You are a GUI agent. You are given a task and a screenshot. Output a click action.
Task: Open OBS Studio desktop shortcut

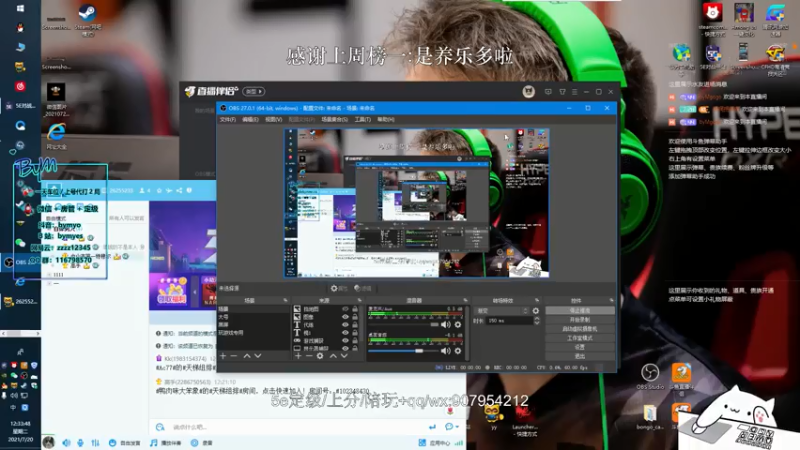[x=649, y=377]
